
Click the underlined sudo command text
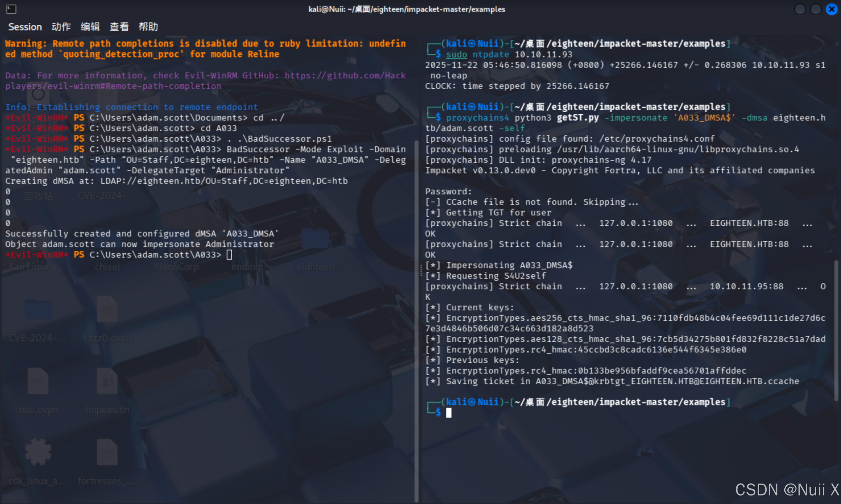456,54
